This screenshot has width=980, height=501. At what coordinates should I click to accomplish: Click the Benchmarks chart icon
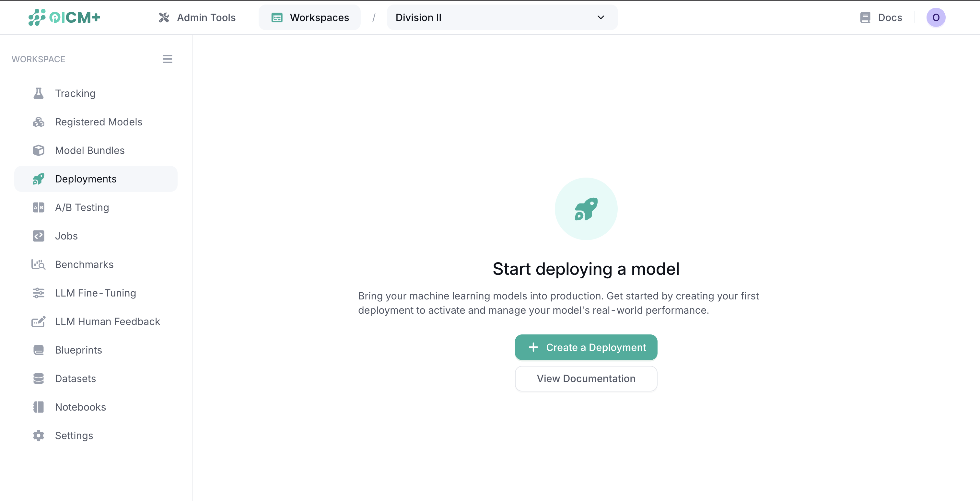[x=38, y=264]
